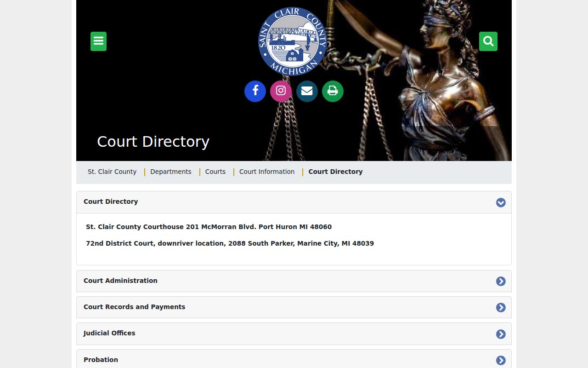This screenshot has width=588, height=368.
Task: Select the Court Directory breadcrumb item
Action: pos(335,172)
